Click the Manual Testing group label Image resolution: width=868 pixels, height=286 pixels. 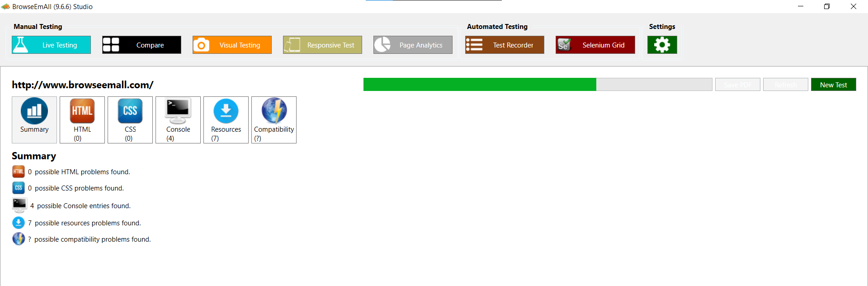(38, 27)
